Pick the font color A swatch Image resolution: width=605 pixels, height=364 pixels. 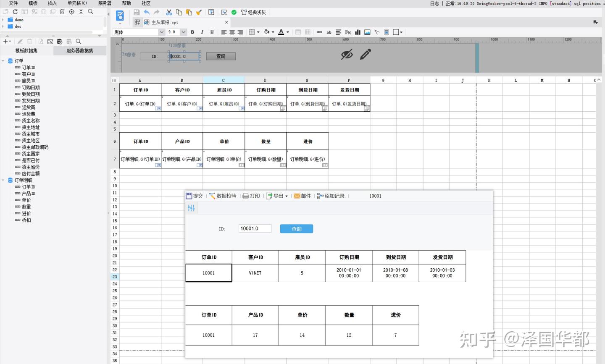(281, 32)
